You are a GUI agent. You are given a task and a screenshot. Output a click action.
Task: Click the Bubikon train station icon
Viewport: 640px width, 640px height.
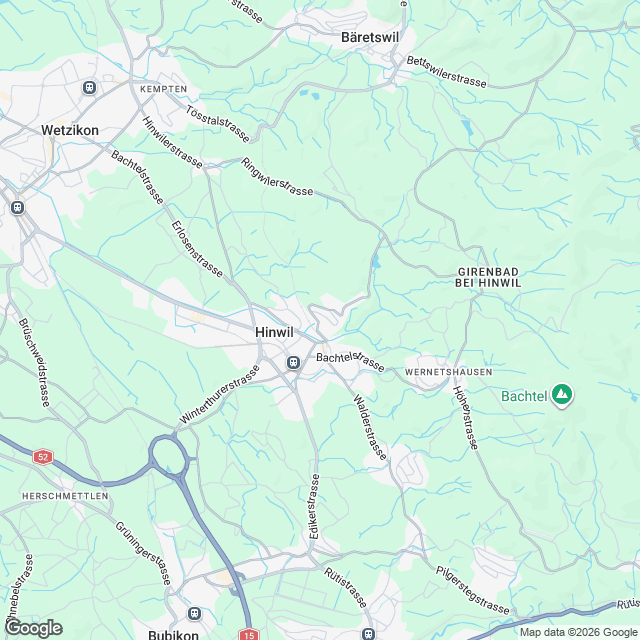coord(194,613)
